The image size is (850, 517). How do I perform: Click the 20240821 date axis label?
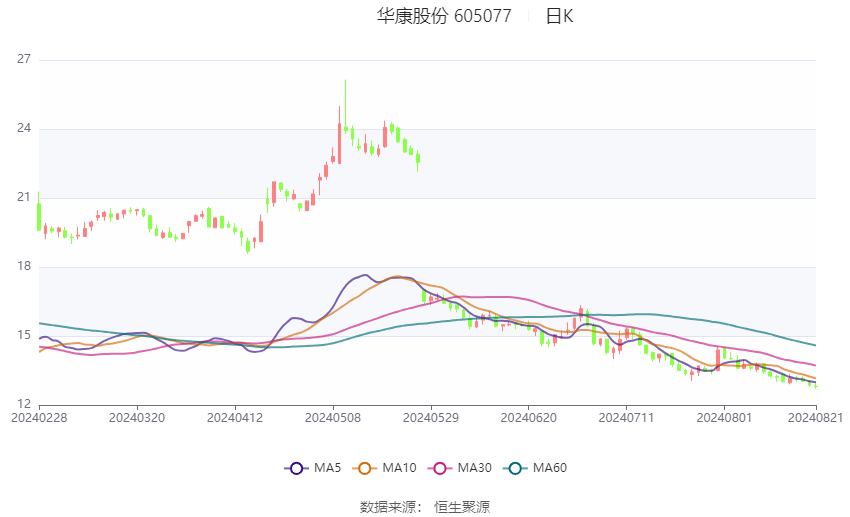[x=815, y=418]
